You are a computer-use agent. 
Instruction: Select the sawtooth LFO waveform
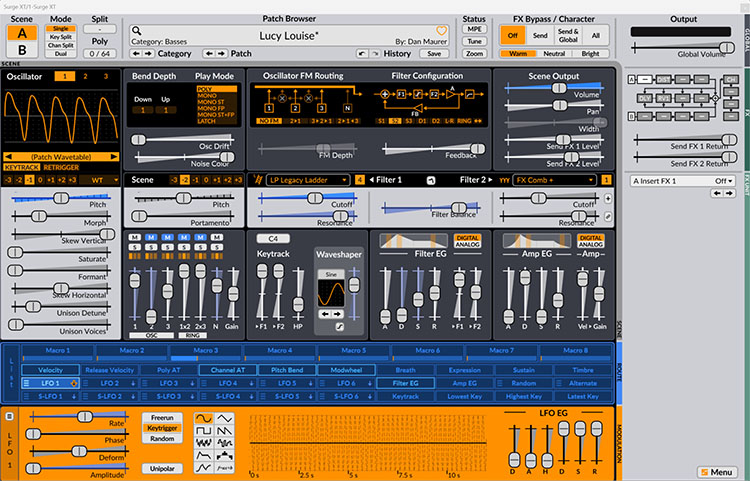[225, 431]
